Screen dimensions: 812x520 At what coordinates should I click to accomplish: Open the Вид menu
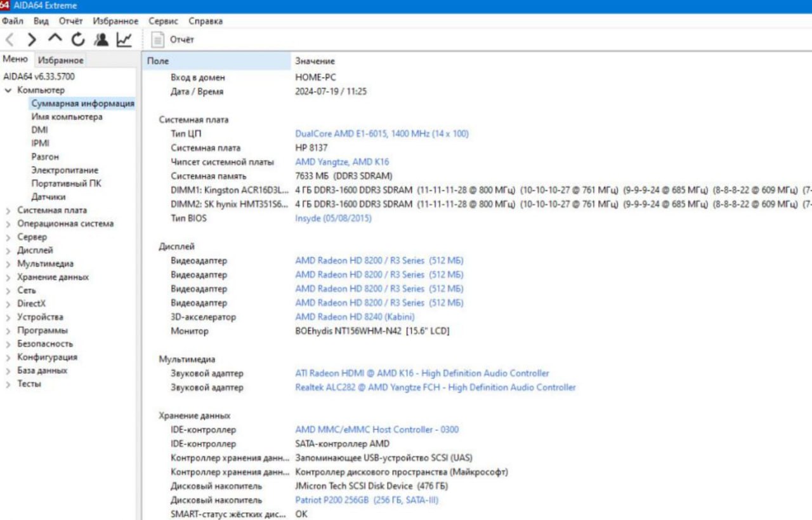click(x=41, y=21)
